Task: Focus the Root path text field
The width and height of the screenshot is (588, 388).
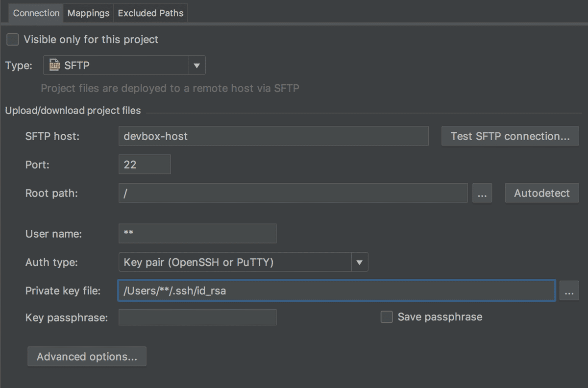Action: coord(293,194)
